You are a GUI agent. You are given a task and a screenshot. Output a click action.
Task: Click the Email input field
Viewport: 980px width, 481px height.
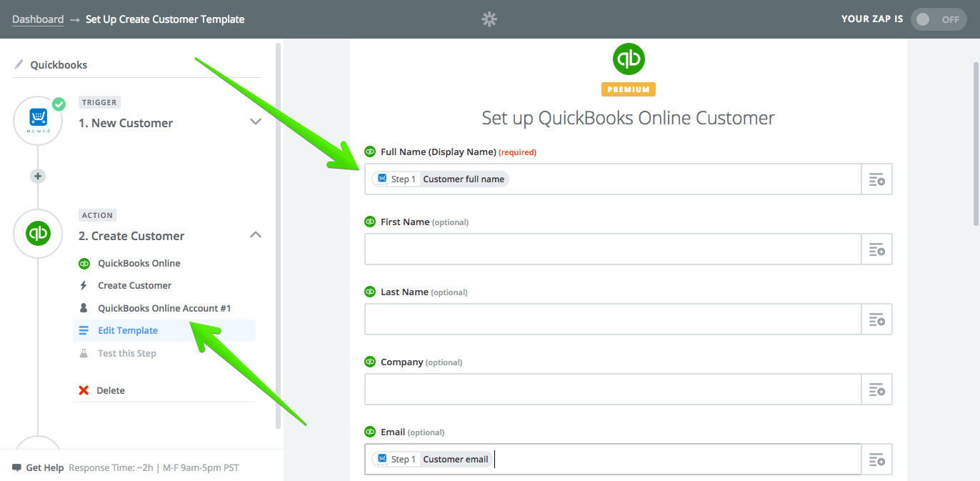click(613, 460)
